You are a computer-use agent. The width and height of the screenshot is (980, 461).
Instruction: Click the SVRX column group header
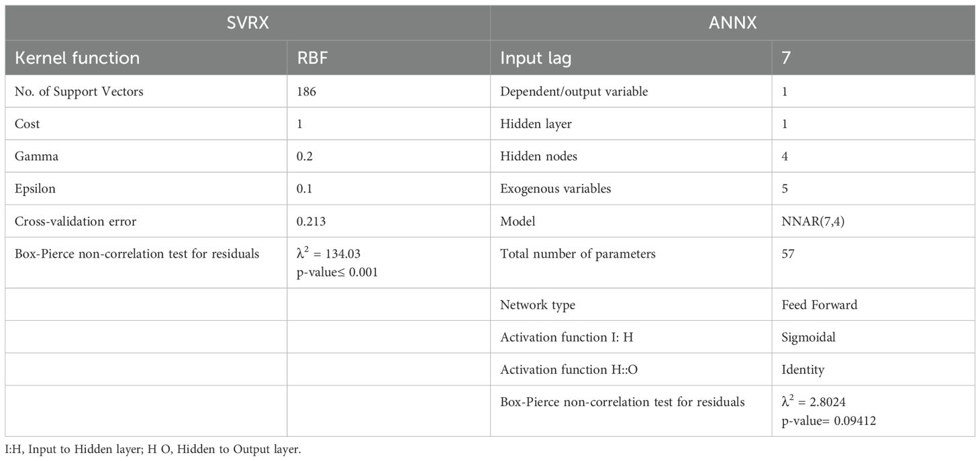248,23
